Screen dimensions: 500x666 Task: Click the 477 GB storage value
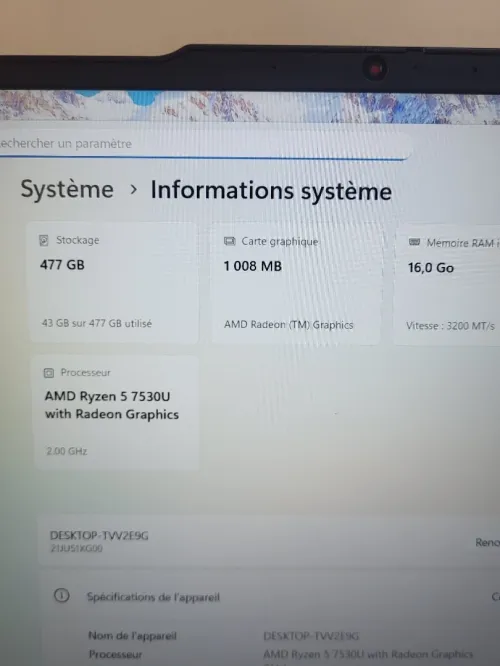(62, 265)
